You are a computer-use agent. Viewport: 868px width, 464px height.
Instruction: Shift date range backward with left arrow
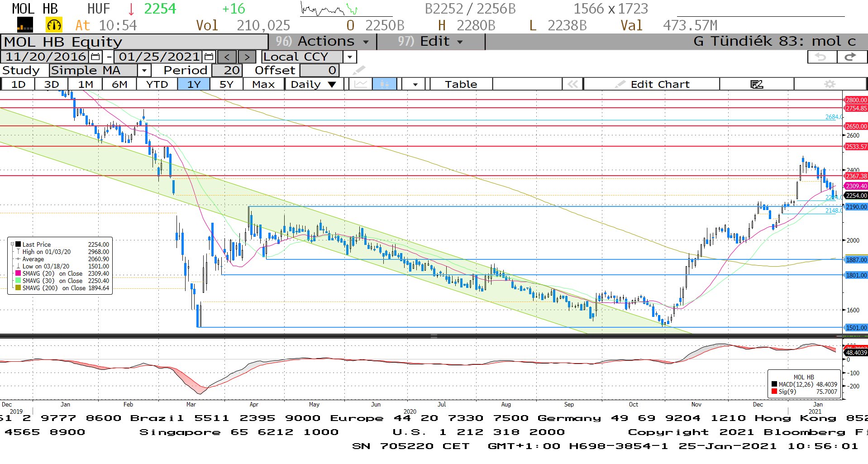[x=227, y=57]
